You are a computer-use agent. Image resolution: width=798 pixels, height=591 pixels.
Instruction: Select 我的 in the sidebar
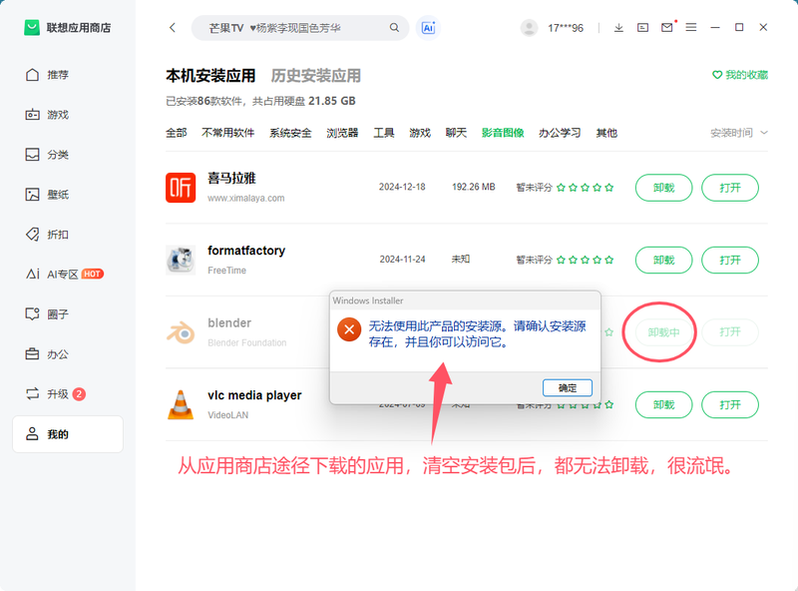(68, 434)
